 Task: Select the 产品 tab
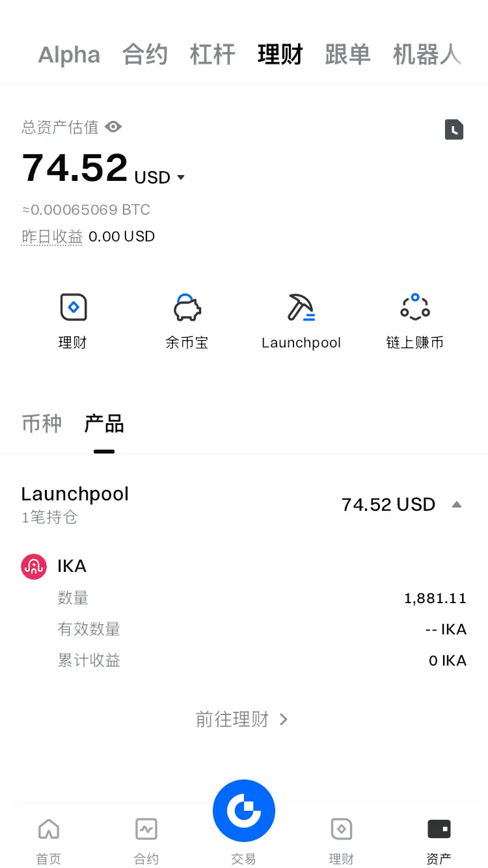point(104,424)
